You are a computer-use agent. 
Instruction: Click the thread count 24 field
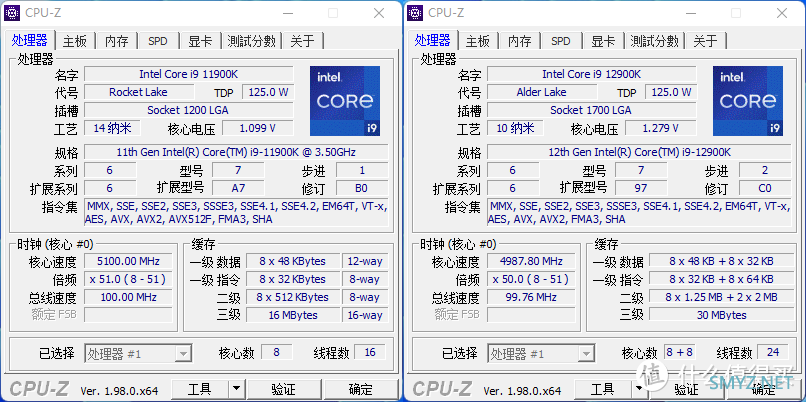pos(774,353)
